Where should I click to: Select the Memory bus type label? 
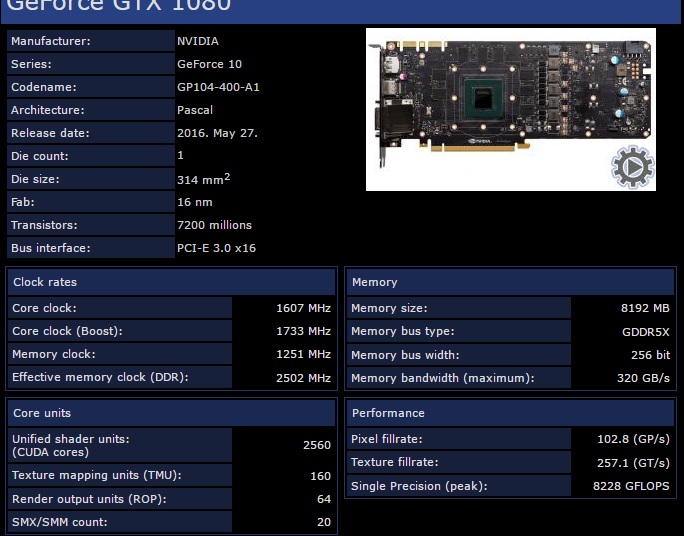403,331
